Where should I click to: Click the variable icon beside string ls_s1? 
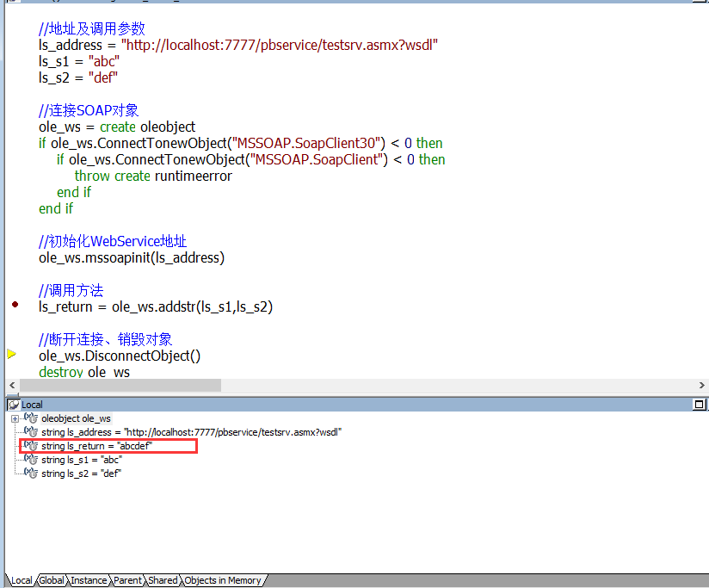point(31,459)
